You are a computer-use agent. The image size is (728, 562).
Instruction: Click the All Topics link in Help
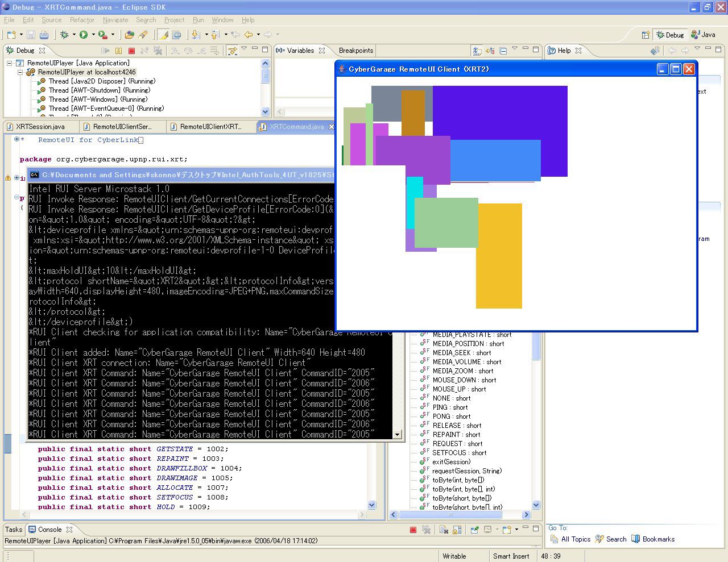[576, 539]
